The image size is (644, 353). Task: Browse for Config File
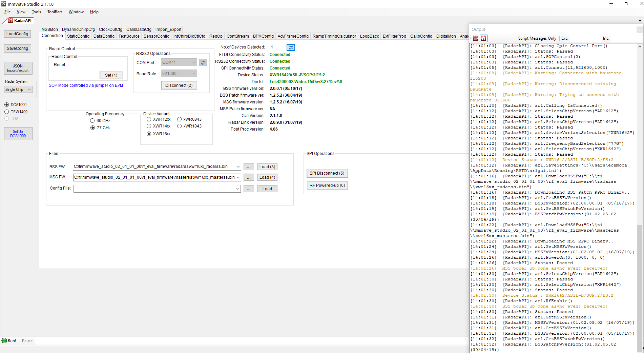click(249, 189)
